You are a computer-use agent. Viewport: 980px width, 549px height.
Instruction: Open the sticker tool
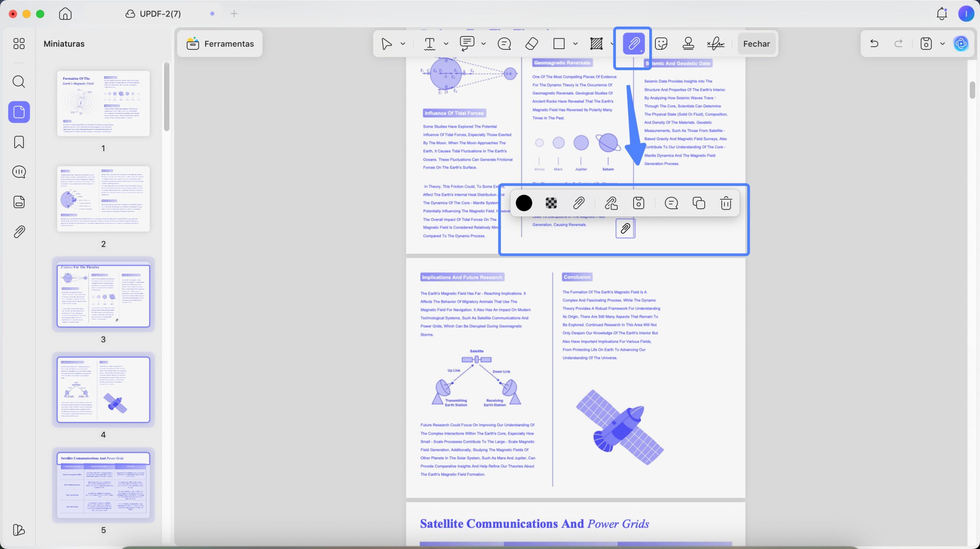click(x=661, y=44)
